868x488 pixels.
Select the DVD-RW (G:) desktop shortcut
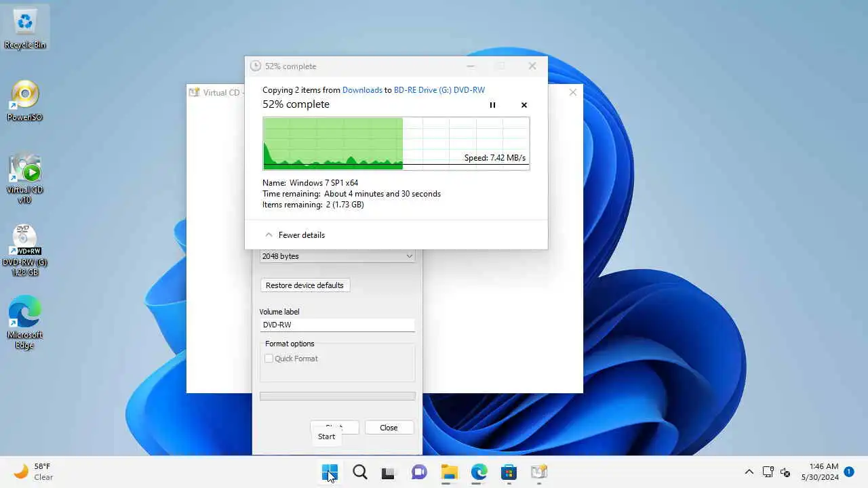[x=25, y=251]
